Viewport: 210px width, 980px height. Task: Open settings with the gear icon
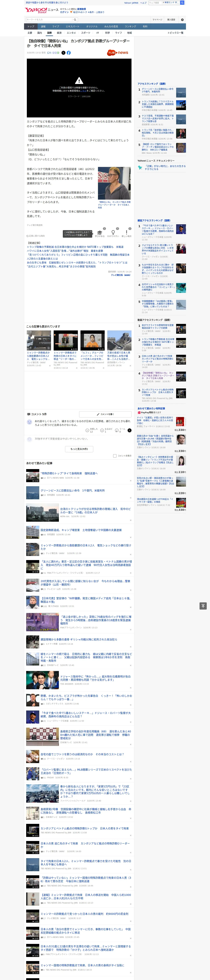[x=182, y=20]
